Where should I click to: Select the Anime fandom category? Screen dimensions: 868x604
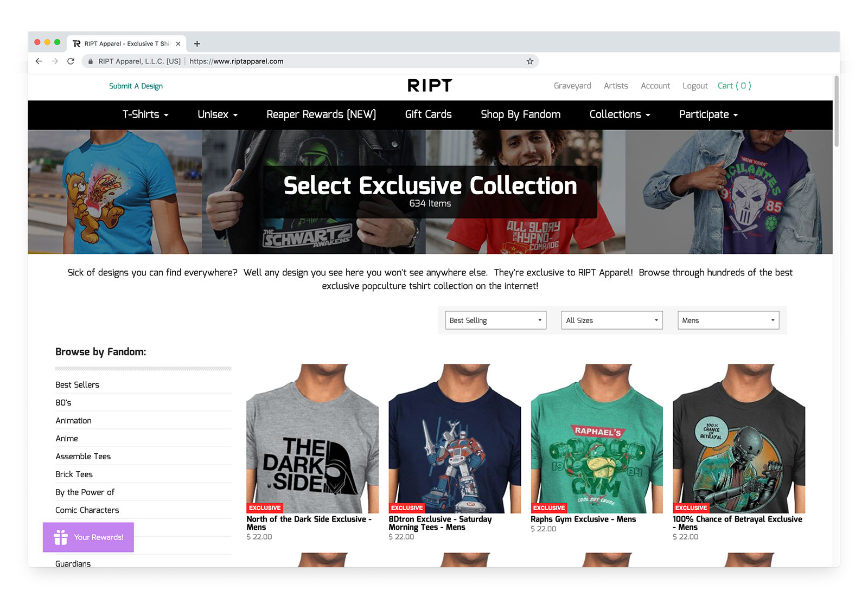pos(67,438)
